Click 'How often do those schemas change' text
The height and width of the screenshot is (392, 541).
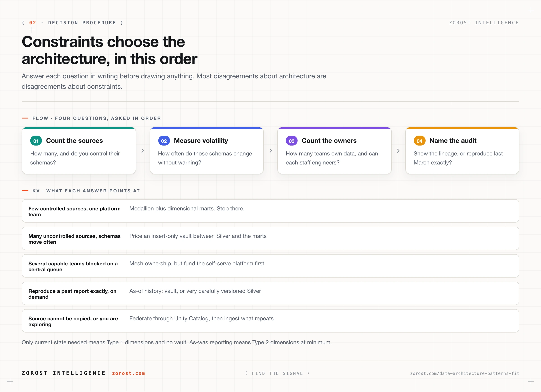tap(205, 154)
